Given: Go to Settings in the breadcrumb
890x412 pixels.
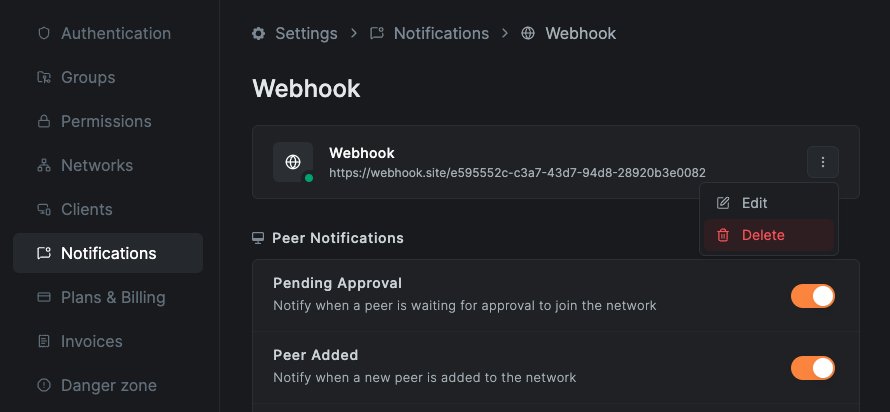Looking at the screenshot, I should coord(306,33).
